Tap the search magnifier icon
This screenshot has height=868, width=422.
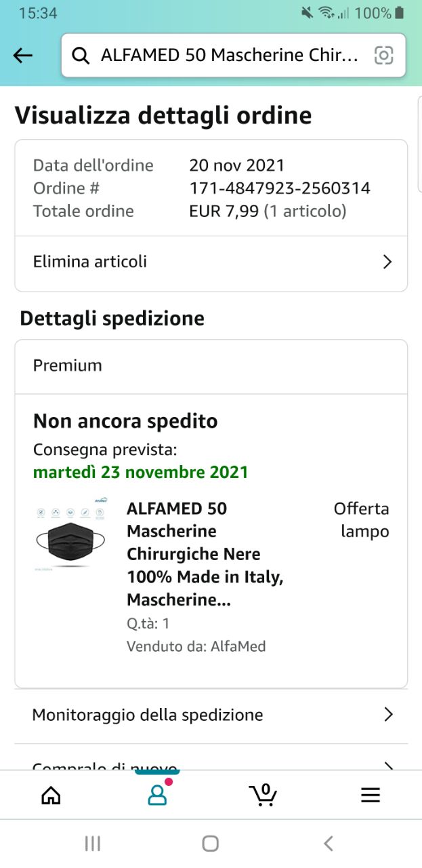click(x=81, y=56)
